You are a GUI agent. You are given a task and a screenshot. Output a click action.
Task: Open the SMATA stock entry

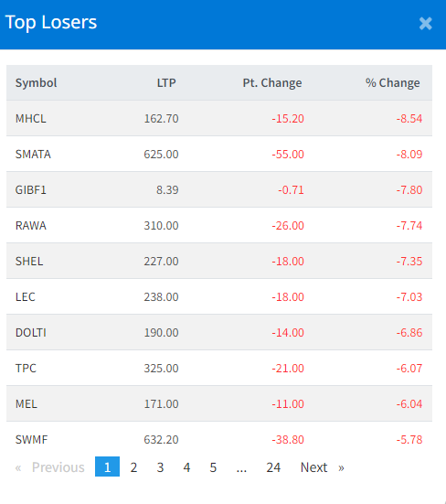point(33,155)
